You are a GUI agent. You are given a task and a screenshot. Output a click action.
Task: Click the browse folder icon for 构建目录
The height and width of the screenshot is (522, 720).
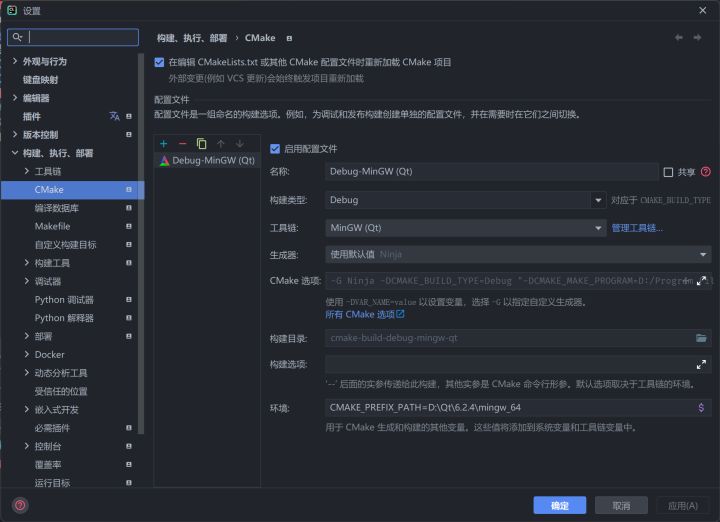701,338
